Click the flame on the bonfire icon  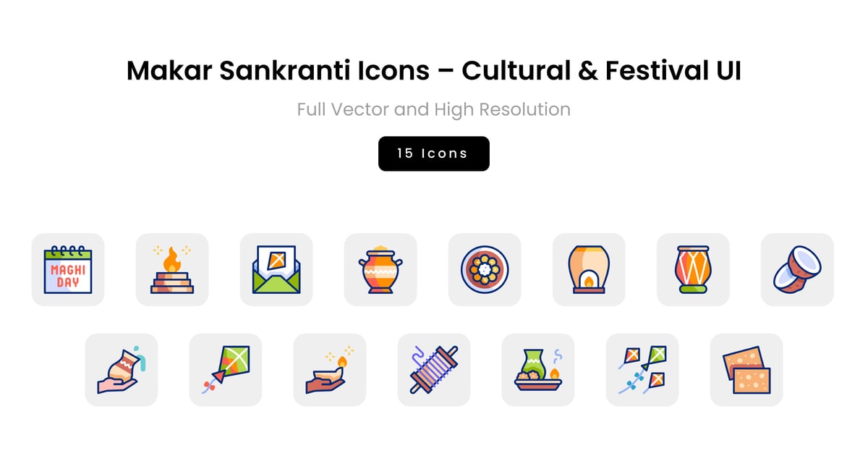[x=172, y=257]
